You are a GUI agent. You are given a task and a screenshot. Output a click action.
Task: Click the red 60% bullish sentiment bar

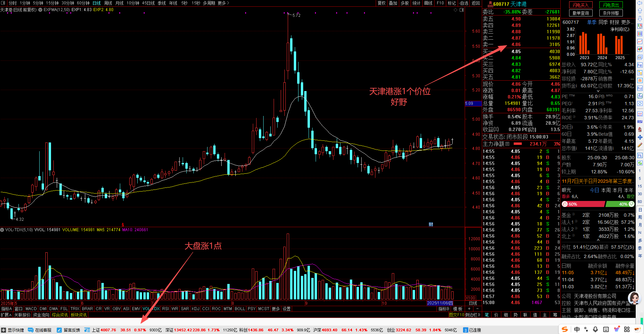pyautogui.click(x=583, y=204)
